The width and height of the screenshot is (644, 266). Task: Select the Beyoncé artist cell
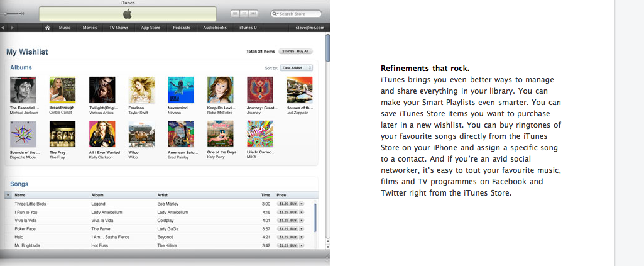(165, 237)
